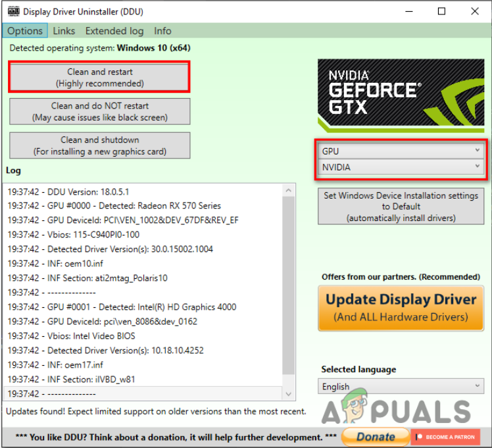
Task: Click the DDU app icon in title bar
Action: click(14, 11)
